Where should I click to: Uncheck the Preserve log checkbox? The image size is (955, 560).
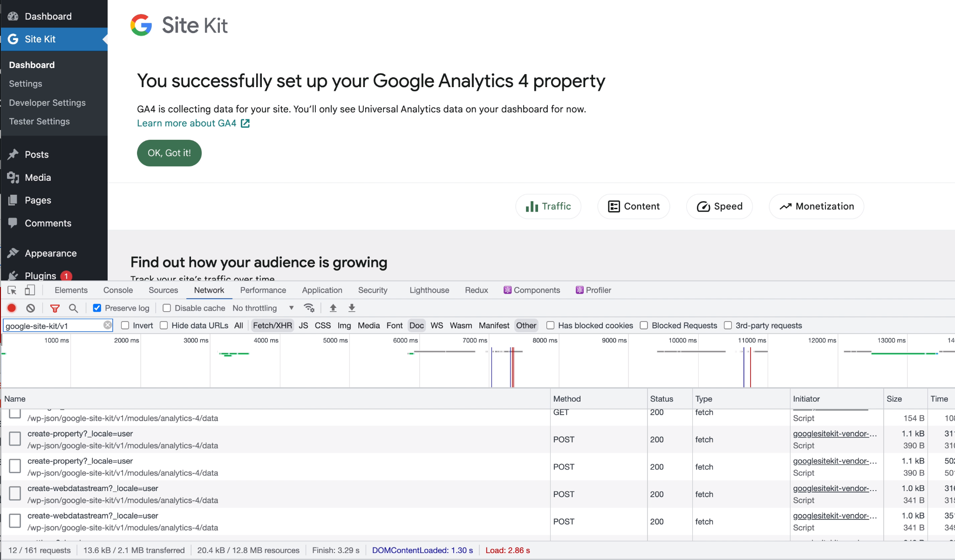pyautogui.click(x=97, y=308)
